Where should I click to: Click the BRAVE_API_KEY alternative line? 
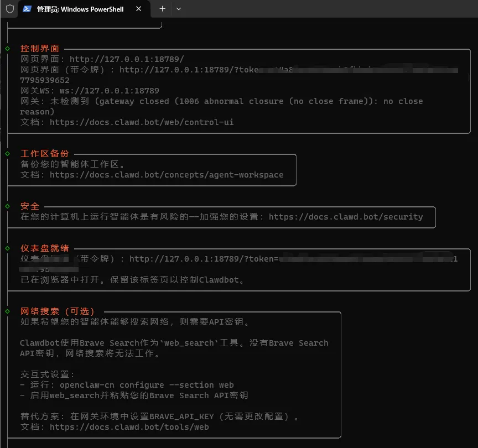(x=159, y=416)
